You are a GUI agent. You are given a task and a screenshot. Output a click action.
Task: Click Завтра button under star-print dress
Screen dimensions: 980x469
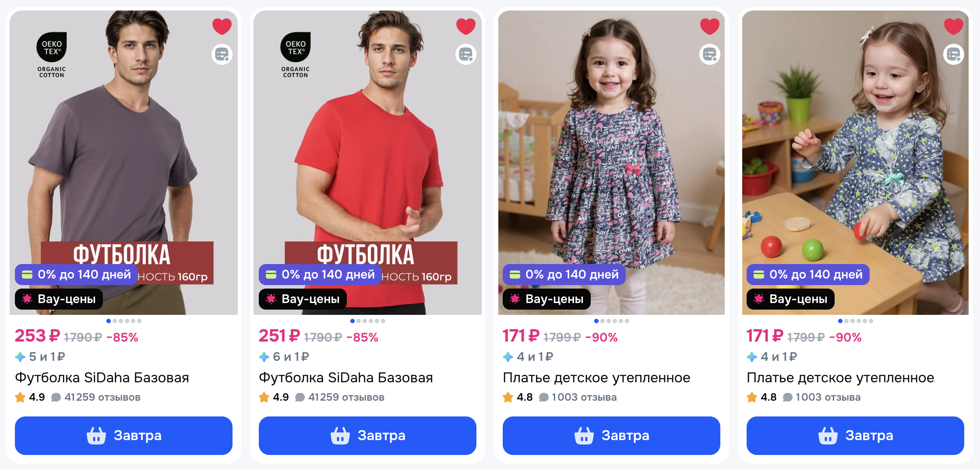tap(855, 435)
